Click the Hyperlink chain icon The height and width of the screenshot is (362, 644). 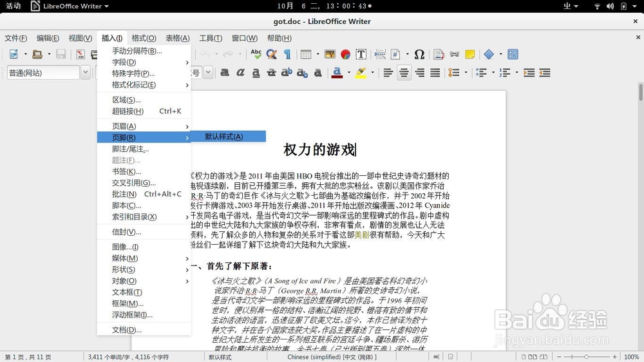coord(454,54)
